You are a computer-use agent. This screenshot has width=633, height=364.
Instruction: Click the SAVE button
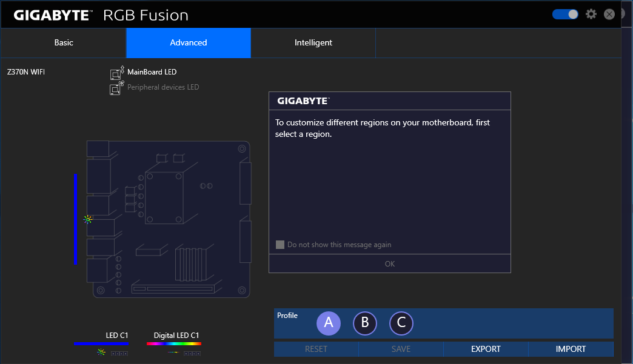(401, 349)
